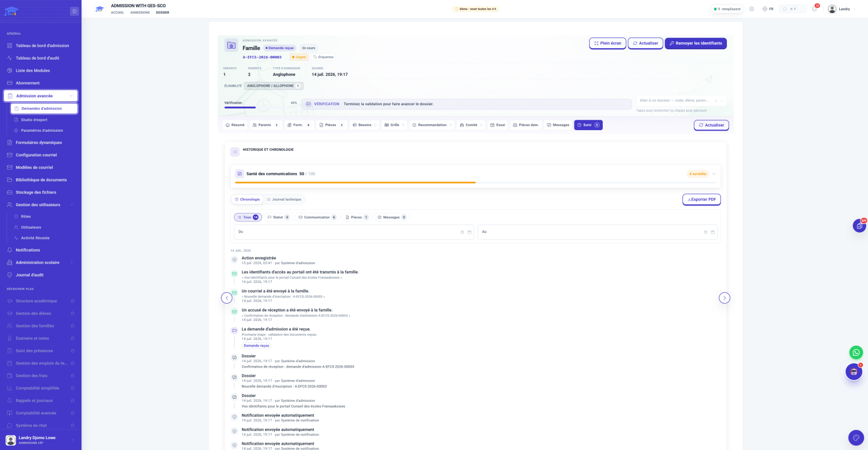Toggle the Urgent badge on the dossier
The image size is (868, 450).
coord(299,57)
